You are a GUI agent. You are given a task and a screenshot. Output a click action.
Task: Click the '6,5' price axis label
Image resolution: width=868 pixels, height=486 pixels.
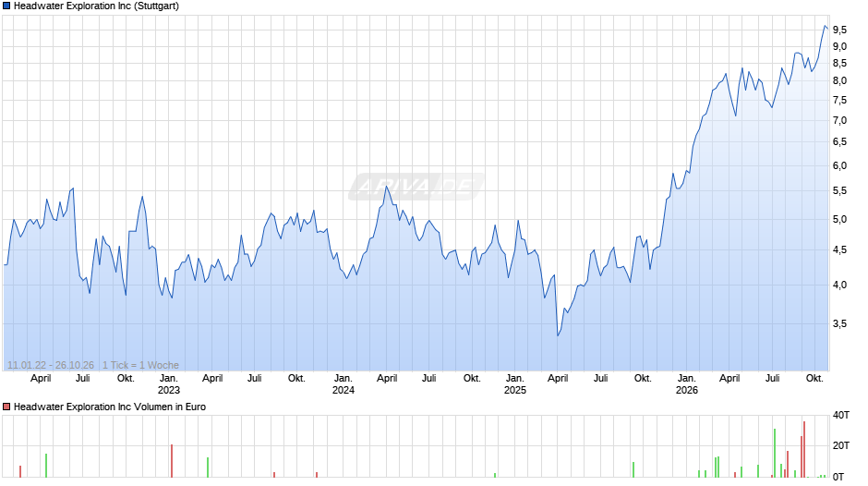(839, 142)
